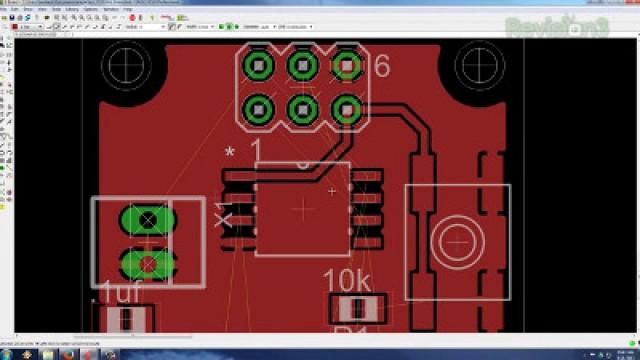Viewport: 640px width, 360px height.
Task: Click the red layer color swatch
Action: [15, 27]
